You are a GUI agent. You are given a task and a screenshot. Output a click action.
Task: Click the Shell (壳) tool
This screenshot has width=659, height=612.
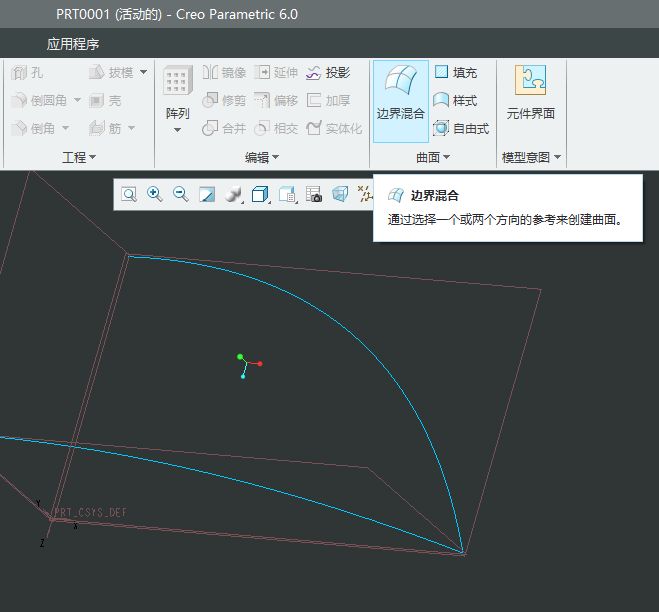tap(105, 100)
